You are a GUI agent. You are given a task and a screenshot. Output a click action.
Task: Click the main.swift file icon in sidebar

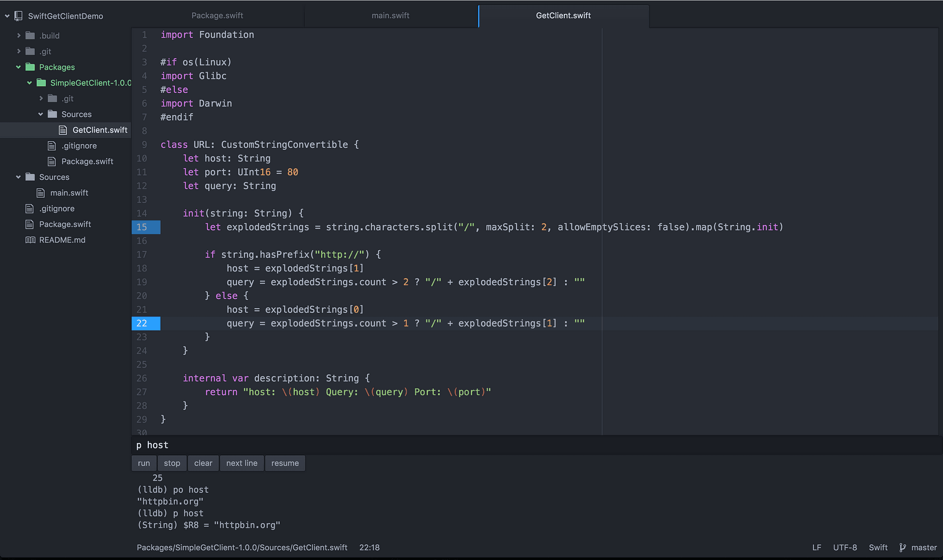[x=41, y=193]
